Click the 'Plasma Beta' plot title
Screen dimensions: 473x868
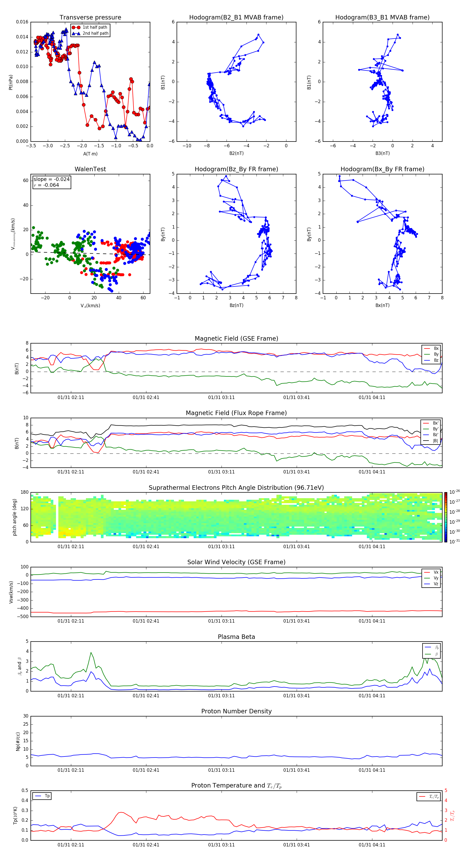pyautogui.click(x=236, y=637)
